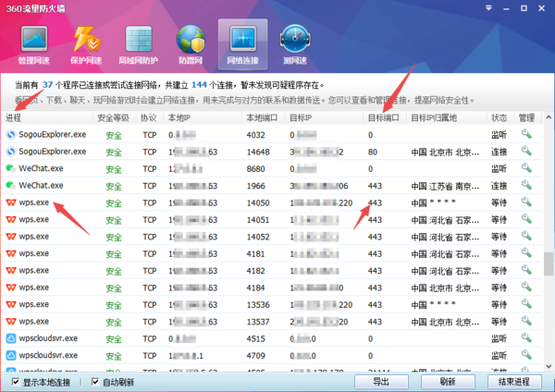Open the 保护网速 tool
Image resolution: width=555 pixels, height=392 pixels.
[x=86, y=45]
